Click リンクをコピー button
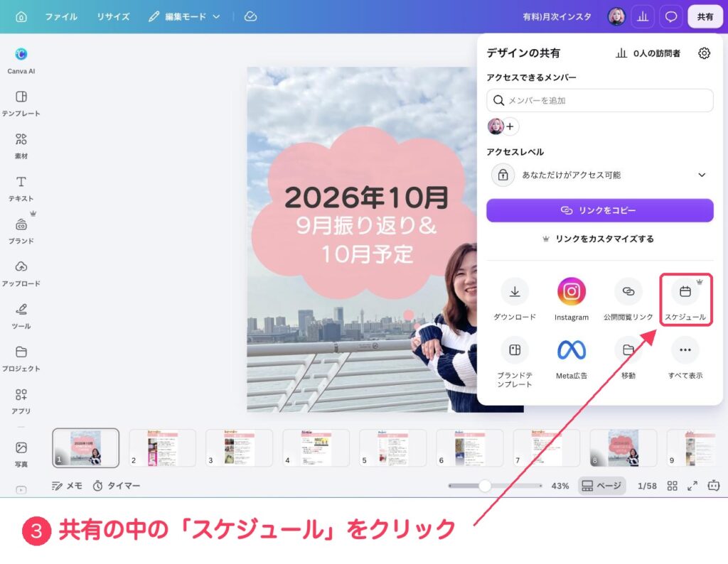 point(600,210)
